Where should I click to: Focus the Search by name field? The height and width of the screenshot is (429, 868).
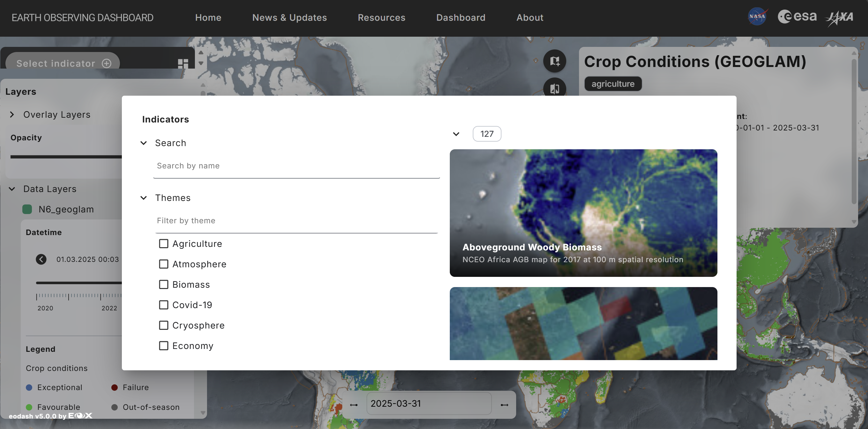(x=297, y=166)
